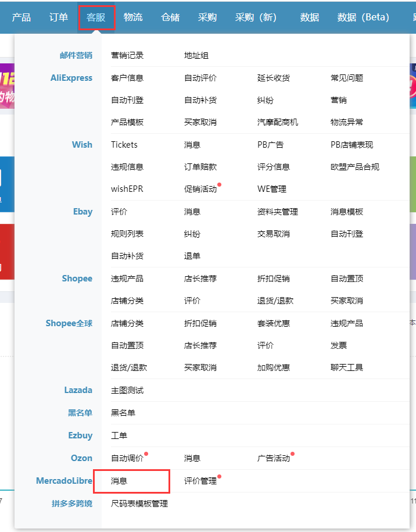This screenshot has height=532, width=416.
Task: Open 延长收货 under AliExpress
Action: [274, 78]
